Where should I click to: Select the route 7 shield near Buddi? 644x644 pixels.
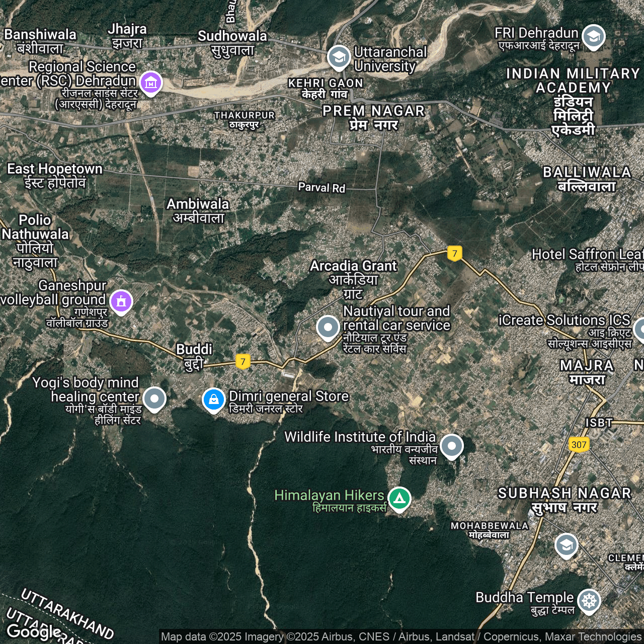(243, 361)
